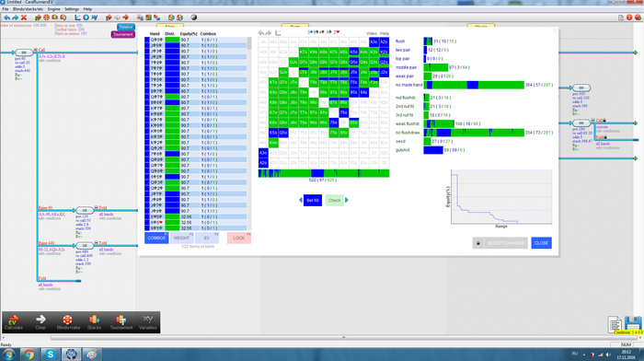
Task: Click the Clear arrow icon in bottom toolbar
Action: click(x=40, y=322)
